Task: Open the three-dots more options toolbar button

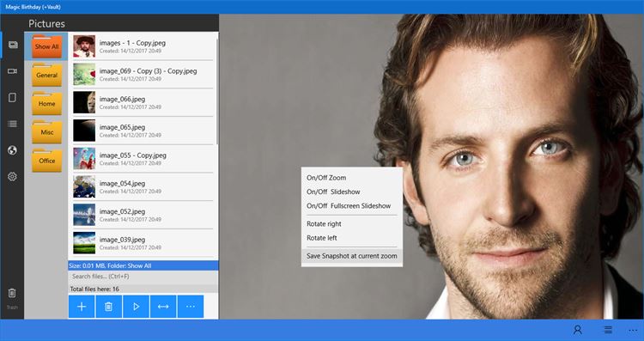Action: [190, 307]
